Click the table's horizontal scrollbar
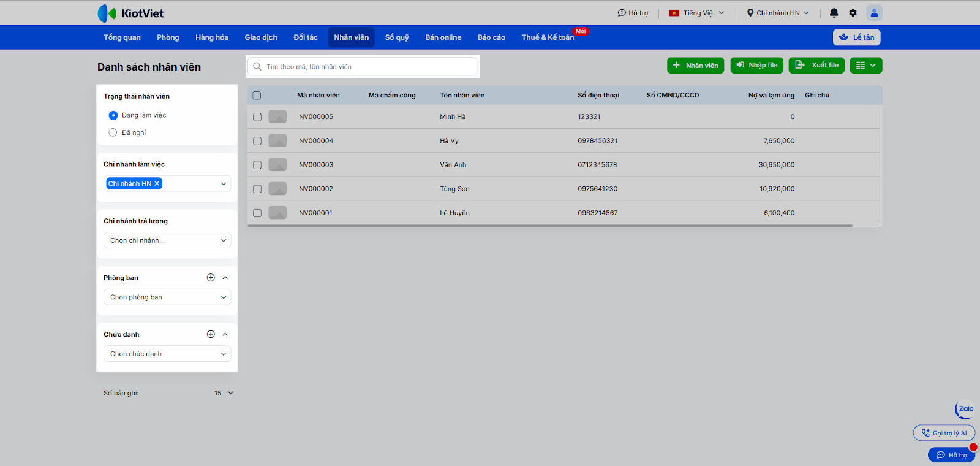This screenshot has width=980, height=466. [550, 226]
